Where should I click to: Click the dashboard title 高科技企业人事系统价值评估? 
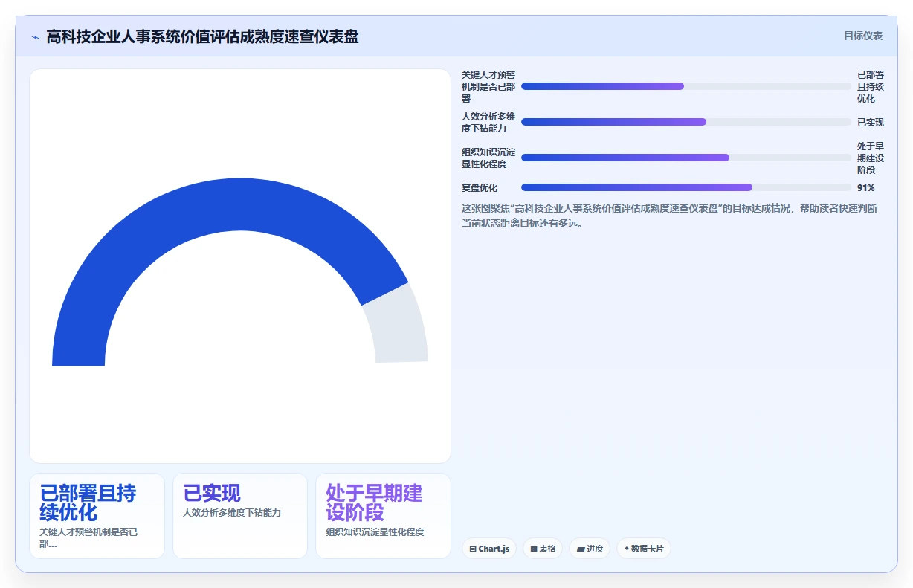202,36
